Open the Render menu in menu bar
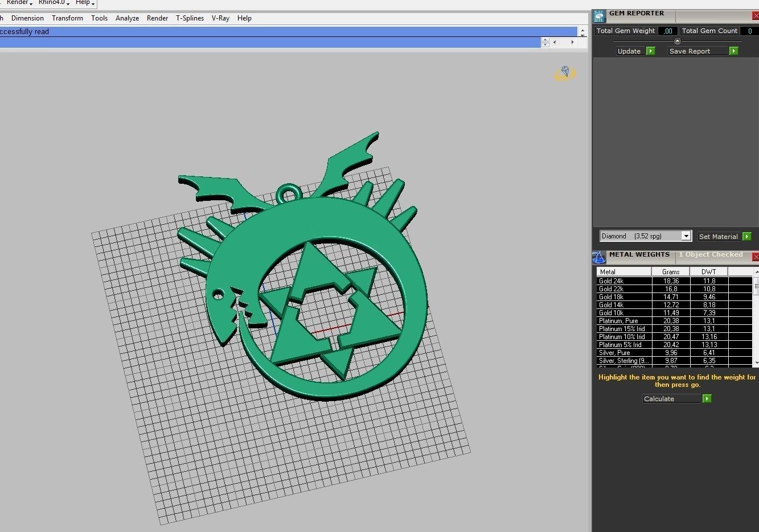The height and width of the screenshot is (532, 759). pyautogui.click(x=157, y=18)
